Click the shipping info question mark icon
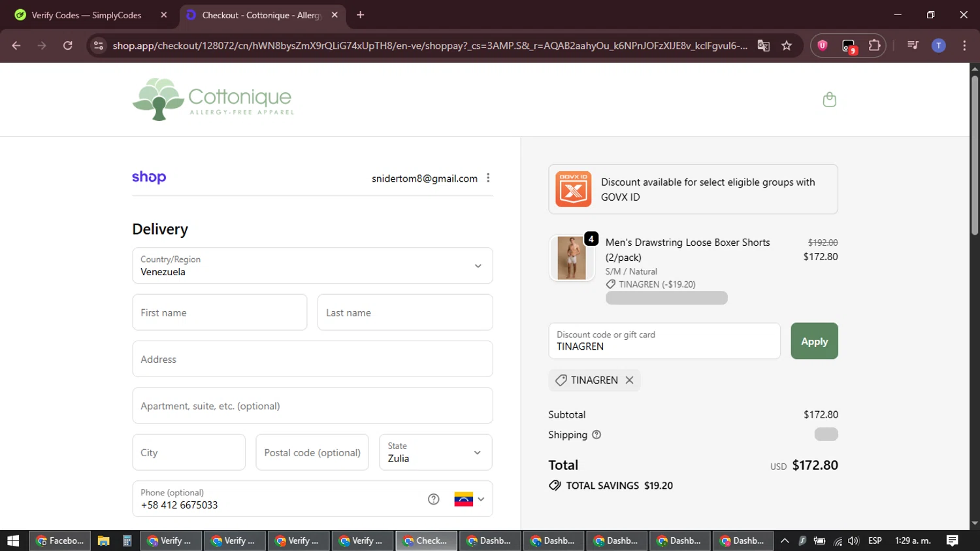This screenshot has height=551, width=980. pyautogui.click(x=596, y=435)
